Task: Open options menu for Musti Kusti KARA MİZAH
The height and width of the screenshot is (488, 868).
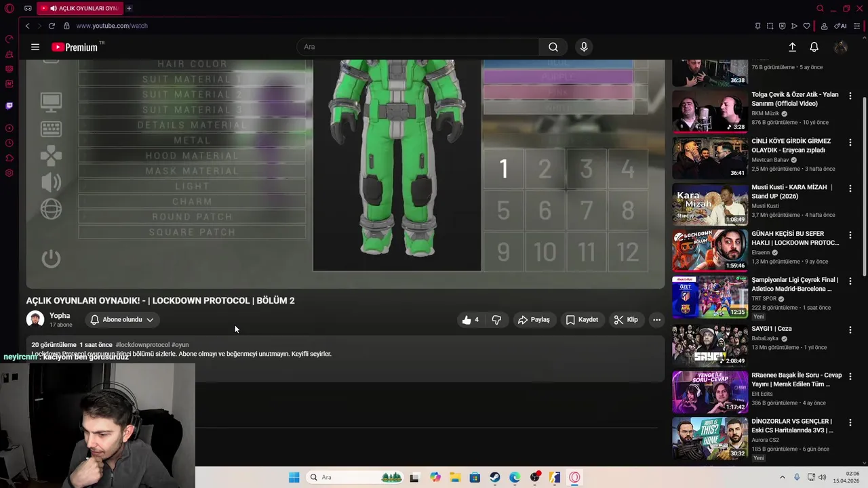Action: [850, 188]
